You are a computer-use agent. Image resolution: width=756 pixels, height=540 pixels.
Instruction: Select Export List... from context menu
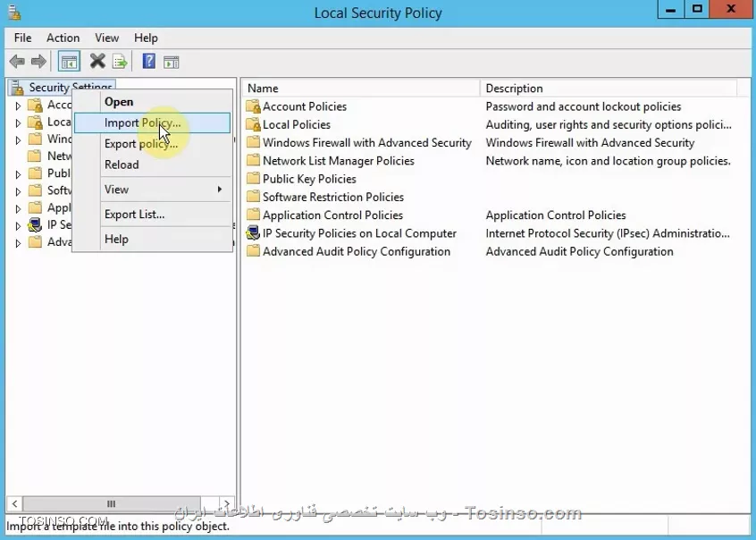point(152,215)
